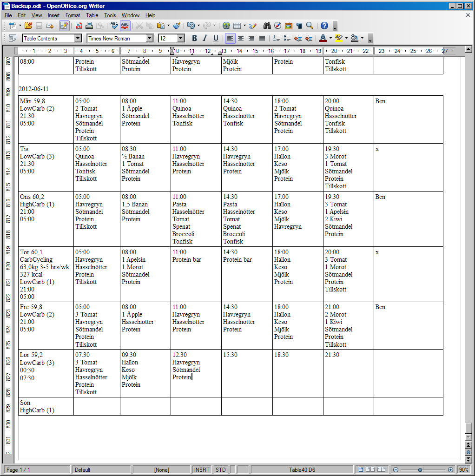
Task: Launch the Navigator compass icon
Action: (x=278, y=26)
